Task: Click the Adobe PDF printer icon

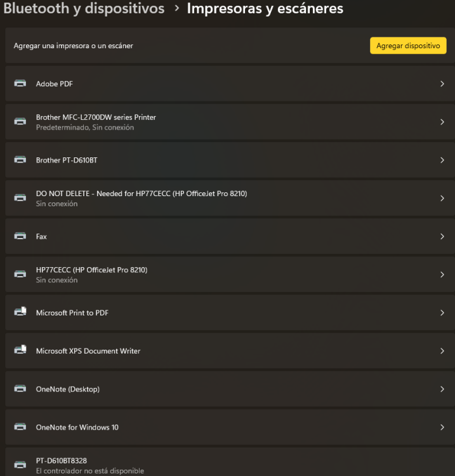Action: [20, 84]
